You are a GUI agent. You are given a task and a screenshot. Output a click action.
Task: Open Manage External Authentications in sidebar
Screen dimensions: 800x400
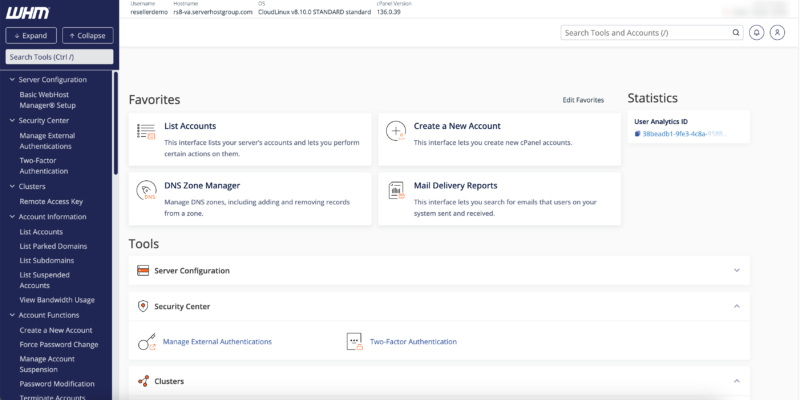click(47, 141)
